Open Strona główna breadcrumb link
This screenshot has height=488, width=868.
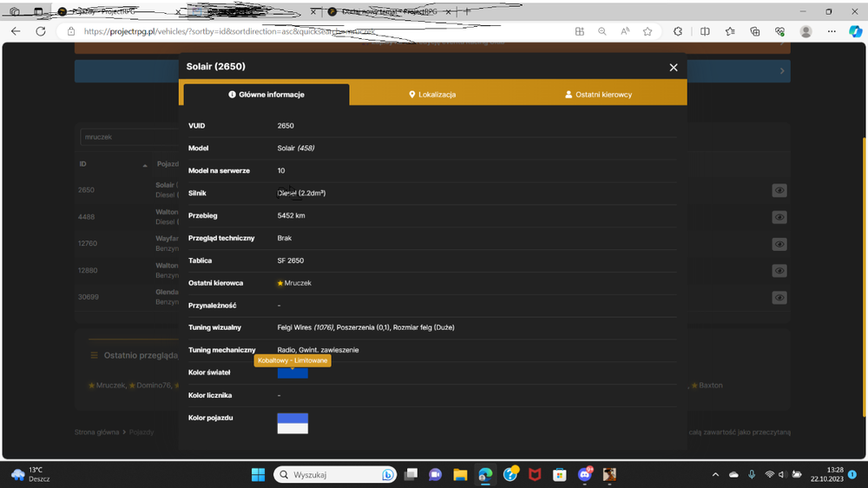click(97, 432)
